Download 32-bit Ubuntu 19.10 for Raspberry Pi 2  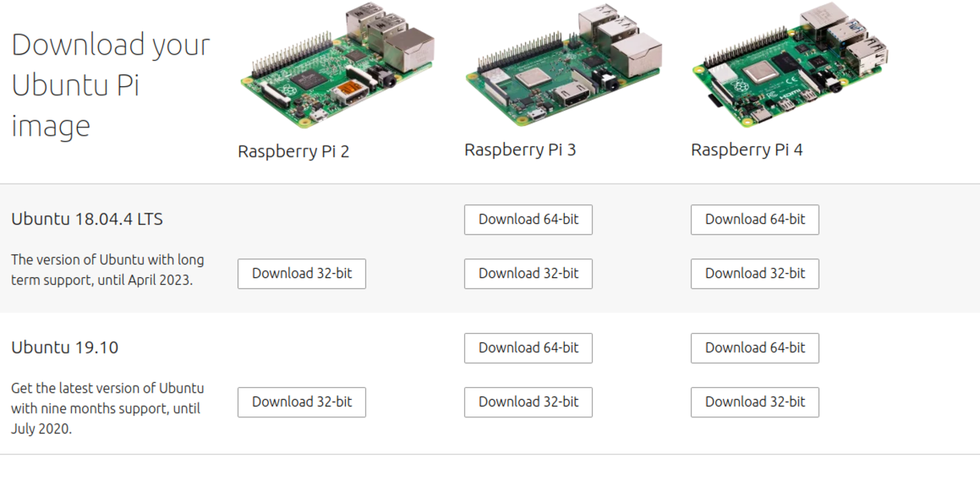302,402
